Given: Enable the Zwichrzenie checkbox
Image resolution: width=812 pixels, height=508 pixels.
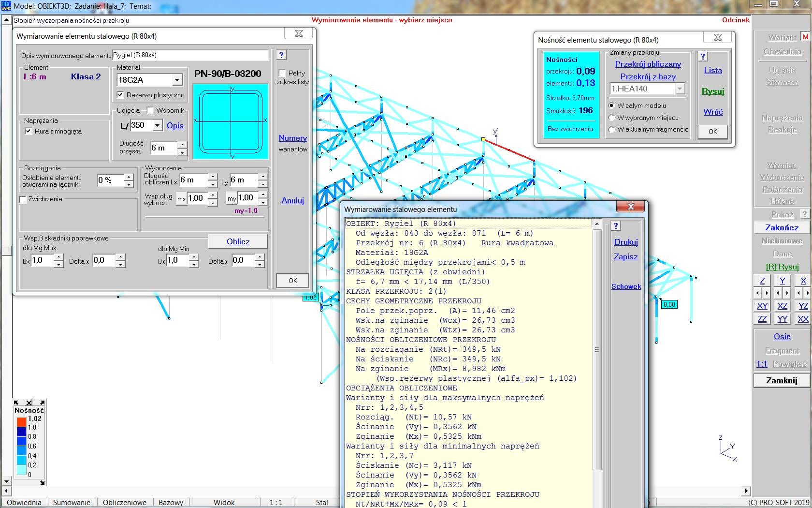Looking at the screenshot, I should (x=23, y=199).
